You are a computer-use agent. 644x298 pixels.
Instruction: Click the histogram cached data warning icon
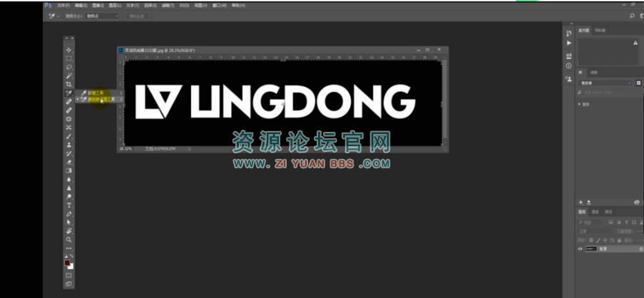(635, 43)
